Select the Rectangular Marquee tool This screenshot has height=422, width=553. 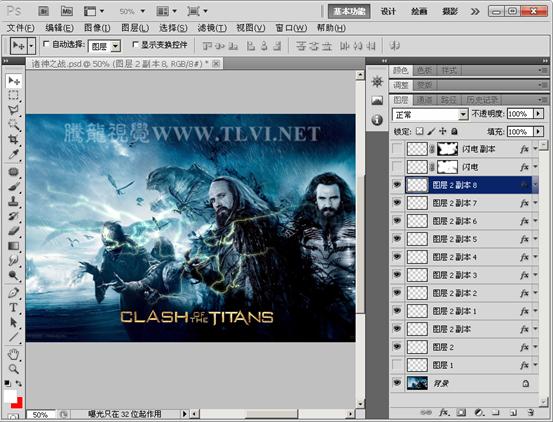click(14, 95)
